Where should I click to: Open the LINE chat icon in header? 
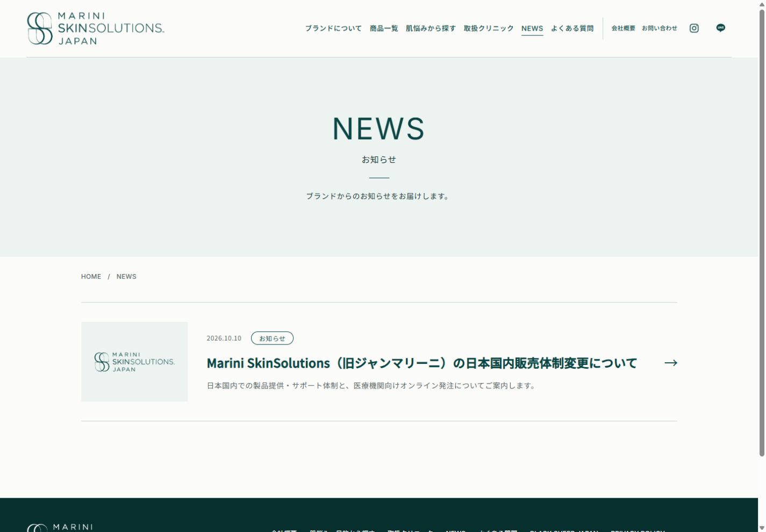point(721,28)
